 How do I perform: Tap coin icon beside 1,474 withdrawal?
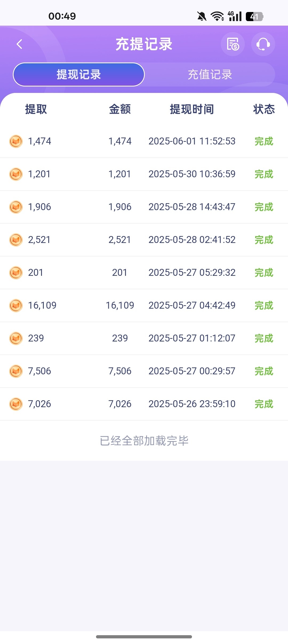16,141
